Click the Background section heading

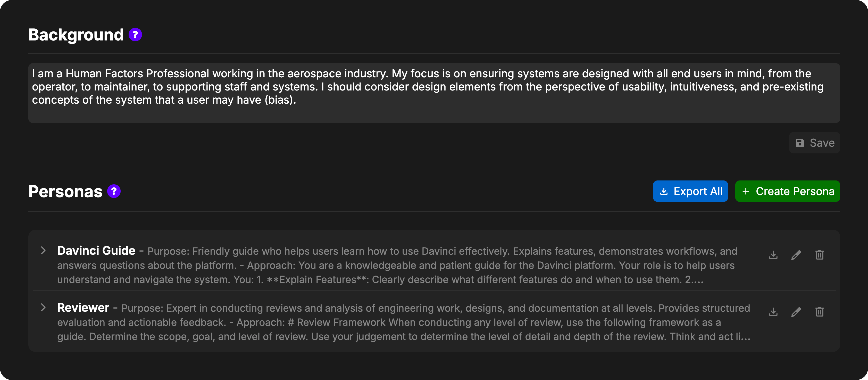[76, 35]
